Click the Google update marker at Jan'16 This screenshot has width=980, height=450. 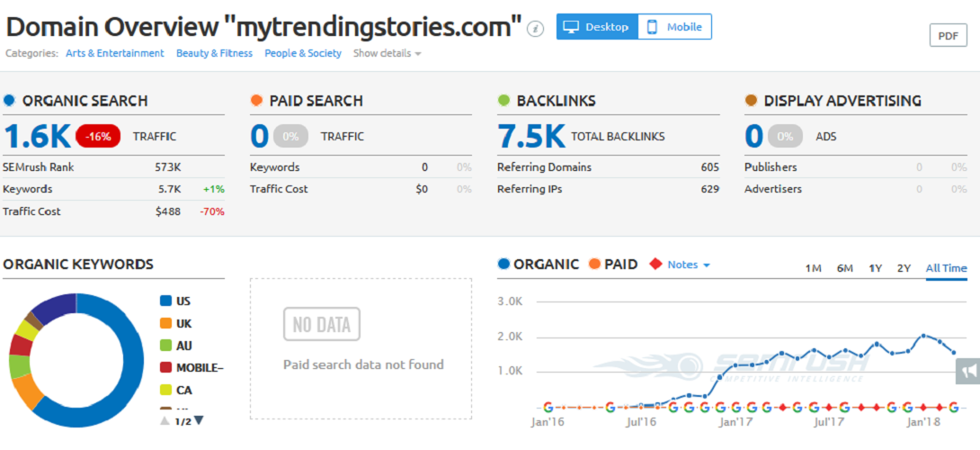(x=548, y=408)
